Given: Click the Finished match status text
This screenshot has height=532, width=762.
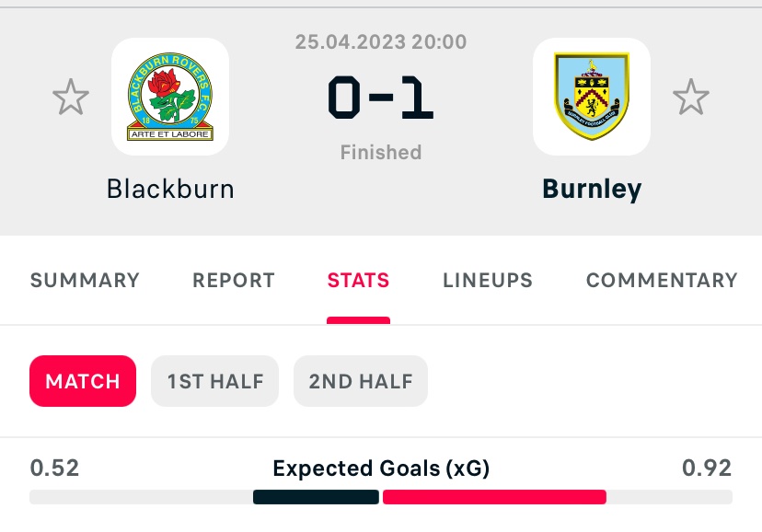Looking at the screenshot, I should 380,152.
